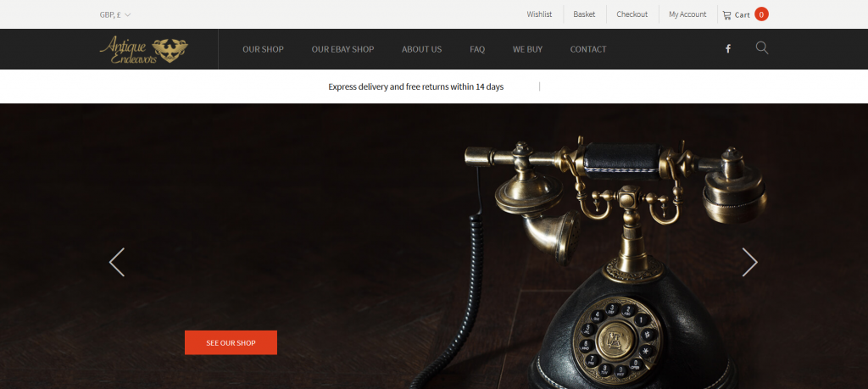The width and height of the screenshot is (868, 389).
Task: Open the search magnifier icon
Action: click(x=762, y=48)
